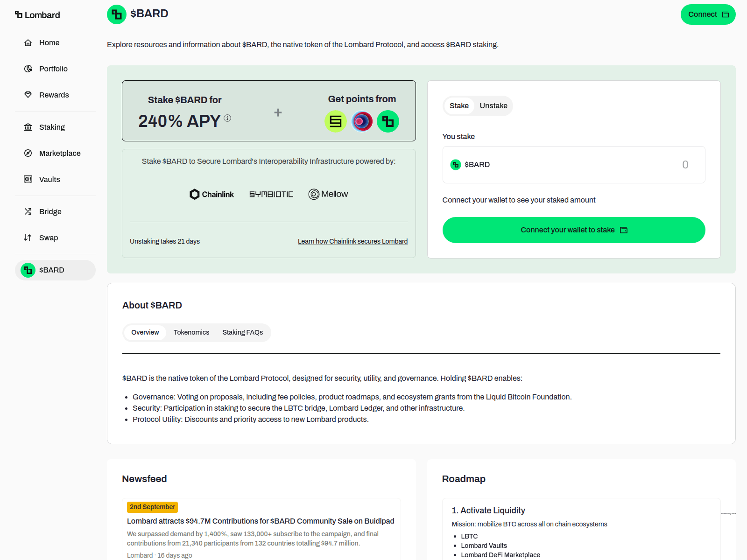Click the "Newsfeed" heading
This screenshot has width=747, height=560.
(x=144, y=479)
